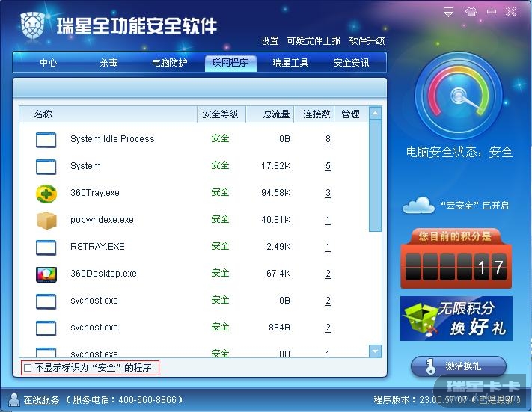Switch to the 电脑防护 tab
The image size is (532, 412).
coord(169,63)
